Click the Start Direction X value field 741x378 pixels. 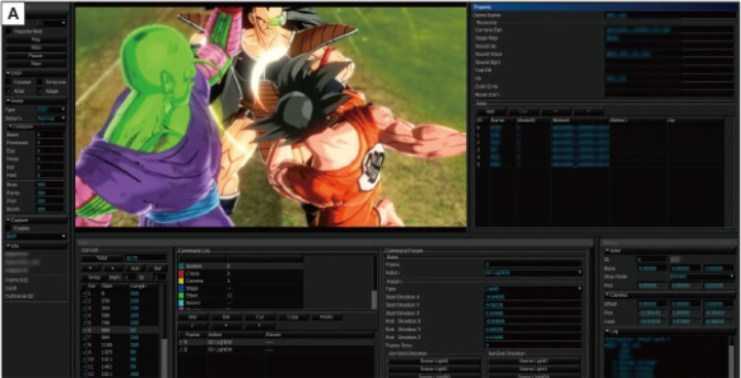click(534, 297)
